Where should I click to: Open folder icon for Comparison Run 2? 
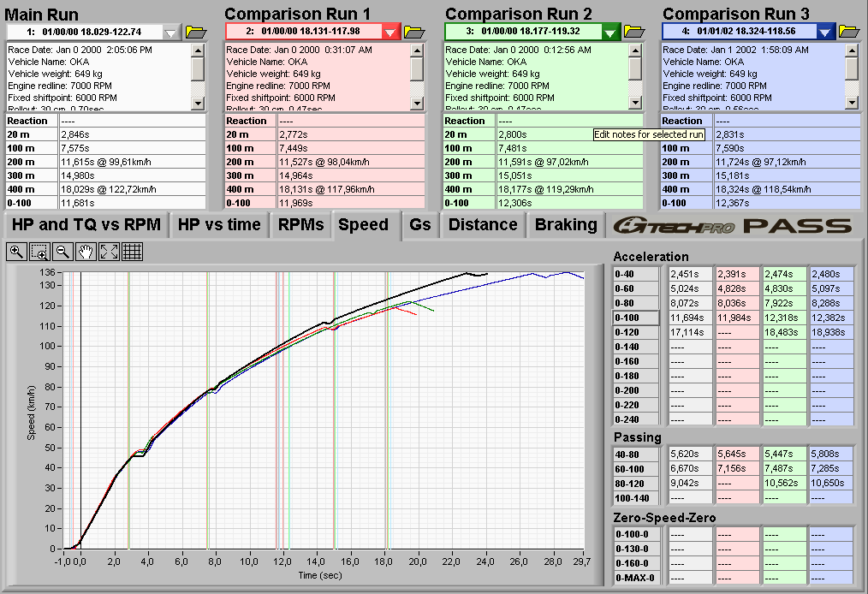click(633, 32)
